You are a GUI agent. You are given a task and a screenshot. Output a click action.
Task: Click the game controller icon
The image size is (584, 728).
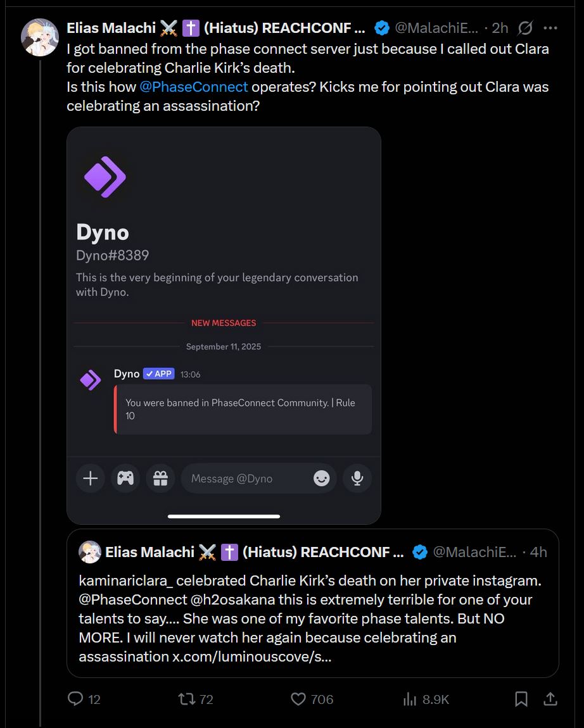click(125, 478)
